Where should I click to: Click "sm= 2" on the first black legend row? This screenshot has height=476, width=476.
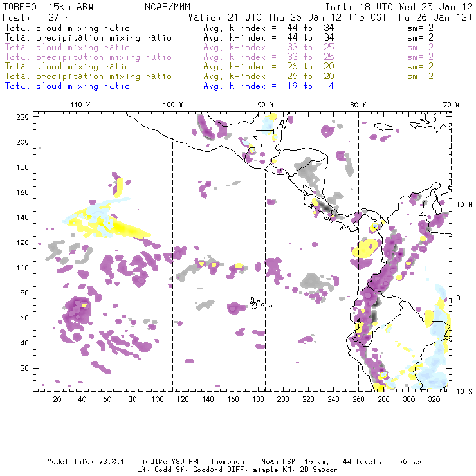[x=420, y=28]
